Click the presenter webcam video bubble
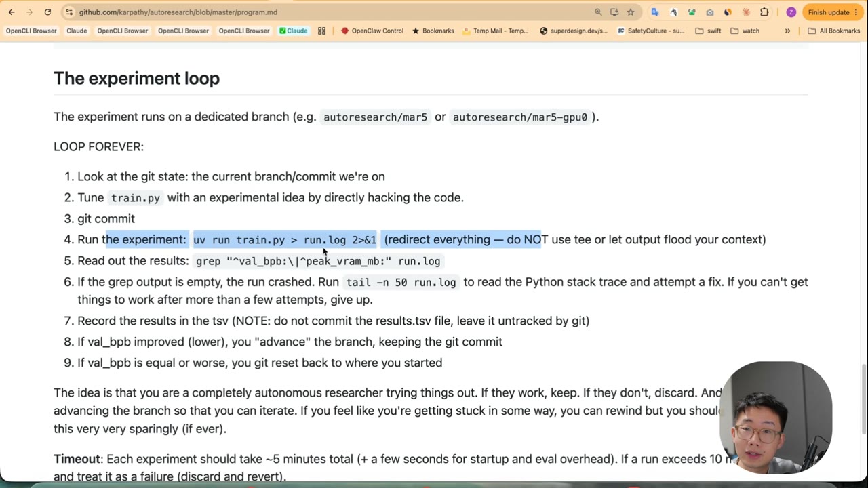 point(776,418)
